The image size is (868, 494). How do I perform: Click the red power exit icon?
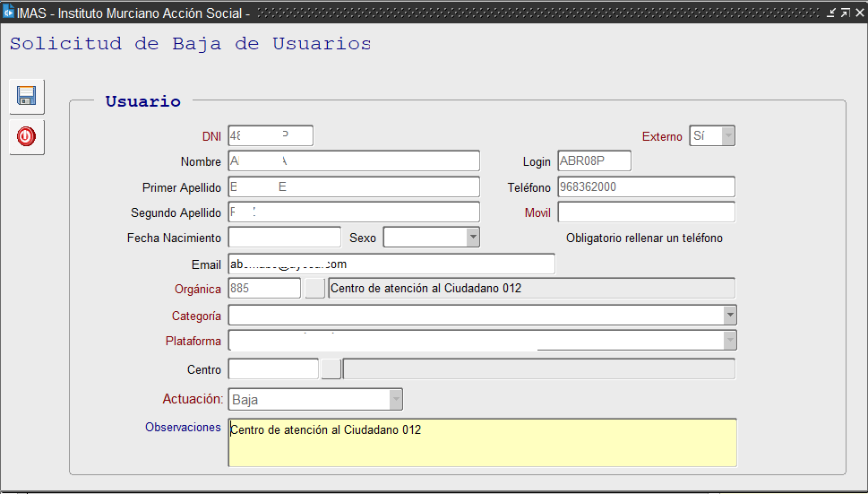27,137
